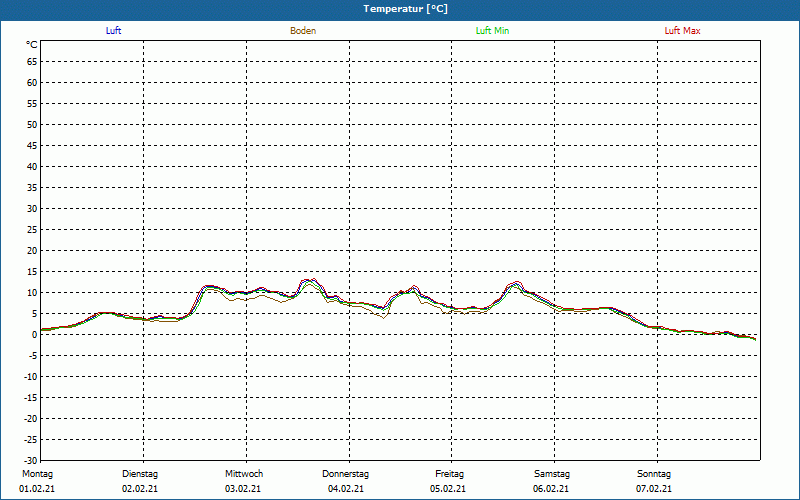Screen dimensions: 800x500
Task: Click the Luft Max legend label
Action: (682, 31)
